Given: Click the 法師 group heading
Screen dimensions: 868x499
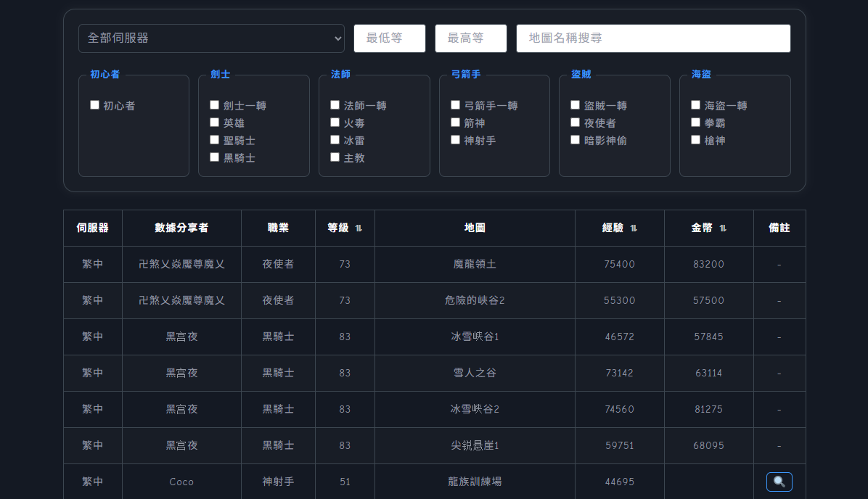Looking at the screenshot, I should [x=340, y=74].
